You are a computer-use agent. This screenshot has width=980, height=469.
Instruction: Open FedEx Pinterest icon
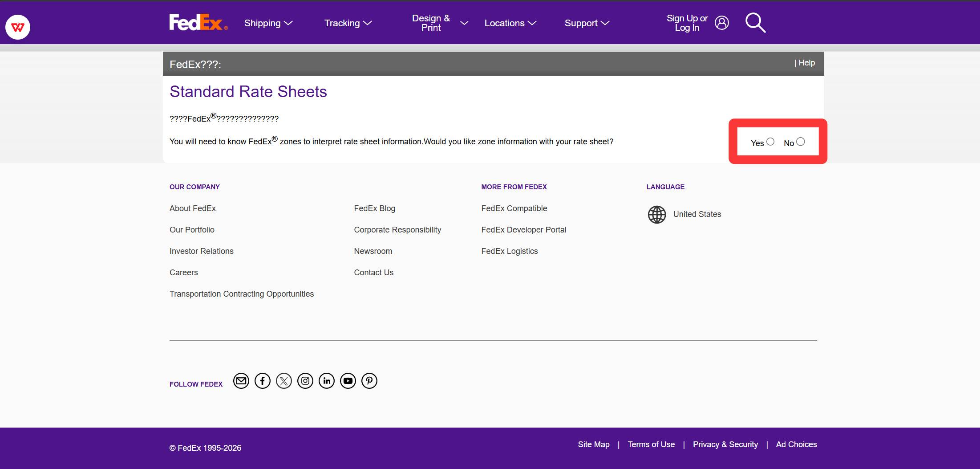pyautogui.click(x=369, y=381)
